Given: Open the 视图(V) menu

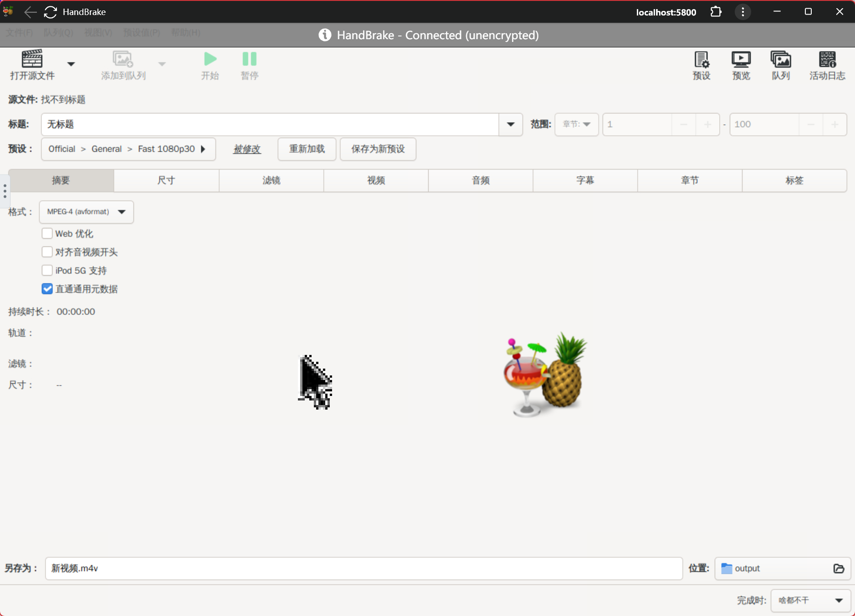Looking at the screenshot, I should [98, 33].
